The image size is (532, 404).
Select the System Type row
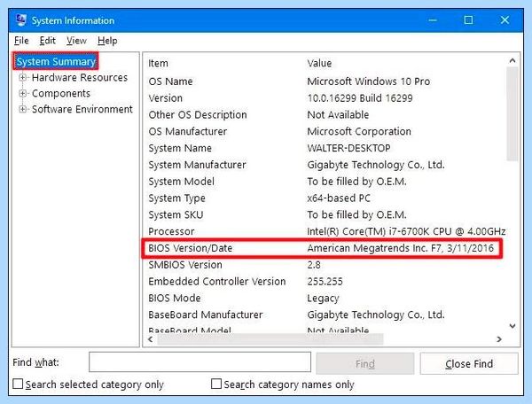(x=325, y=198)
